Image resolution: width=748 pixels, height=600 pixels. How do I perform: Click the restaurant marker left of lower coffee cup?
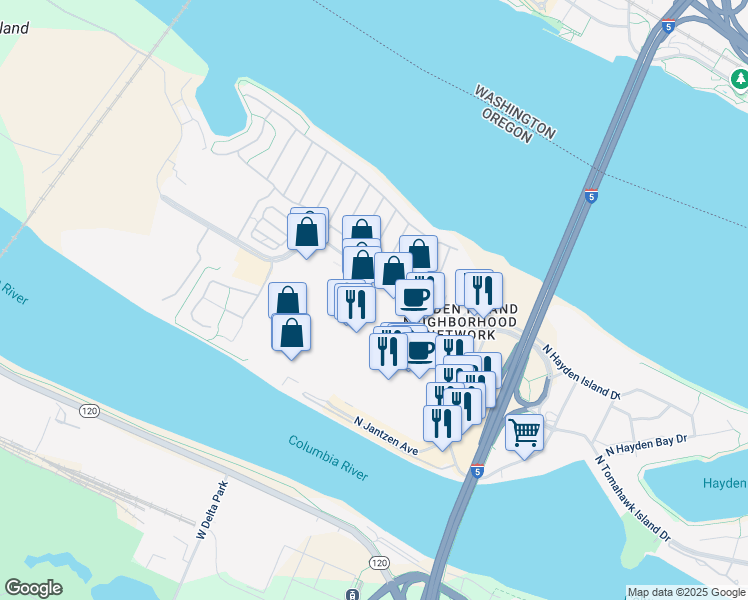click(x=388, y=352)
